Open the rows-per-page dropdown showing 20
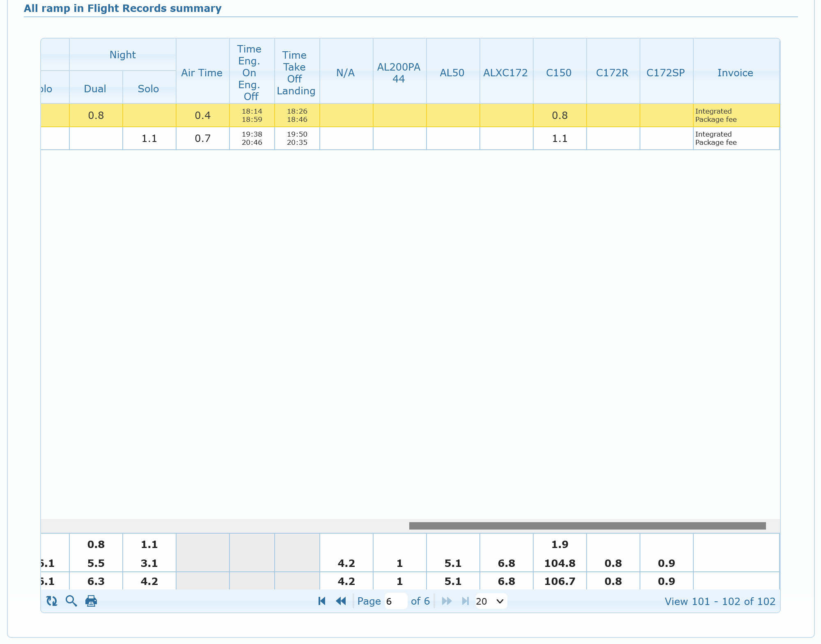The image size is (821, 644). pyautogui.click(x=491, y=601)
